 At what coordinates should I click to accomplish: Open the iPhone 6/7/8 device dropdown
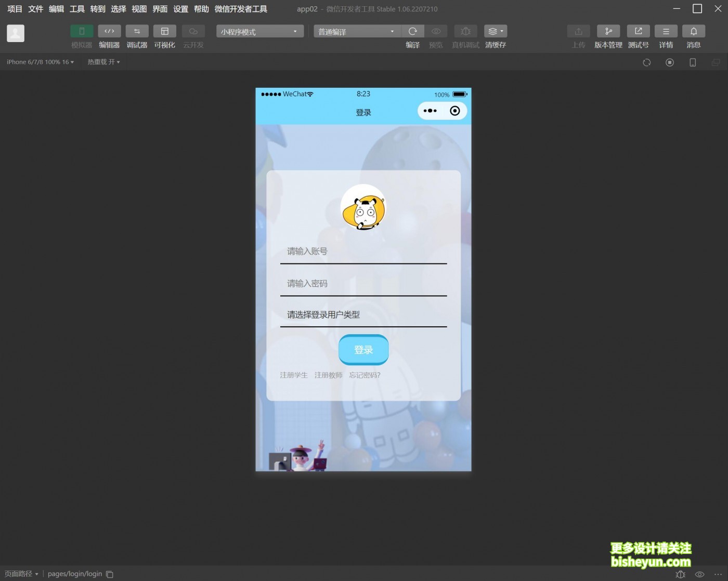tap(40, 62)
